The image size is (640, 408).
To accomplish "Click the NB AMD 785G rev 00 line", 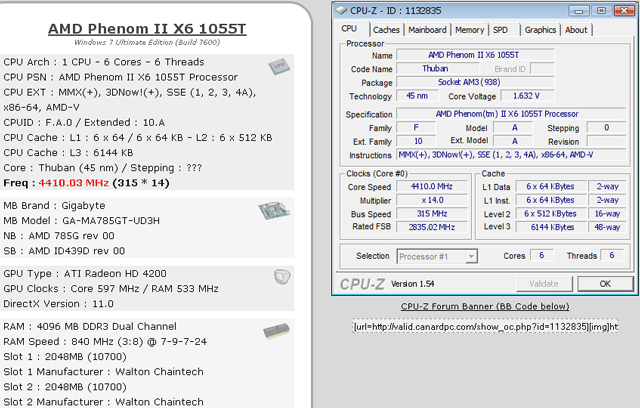I will pos(59,236).
